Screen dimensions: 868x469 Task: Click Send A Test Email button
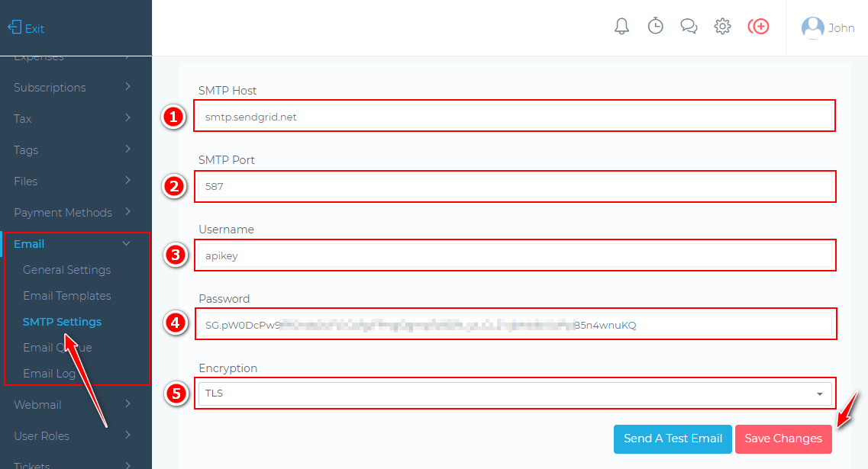[673, 438]
